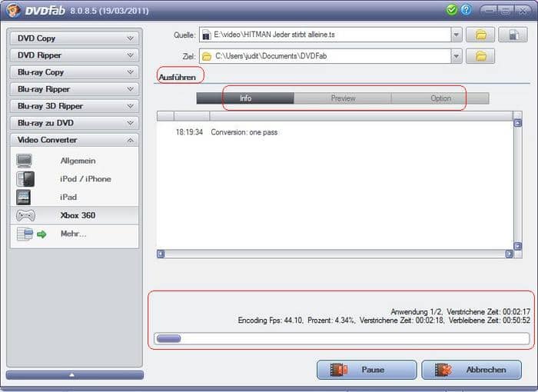This screenshot has height=392, width=538.
Task: Click the 18:19:34 timestamp cell
Action: [189, 132]
